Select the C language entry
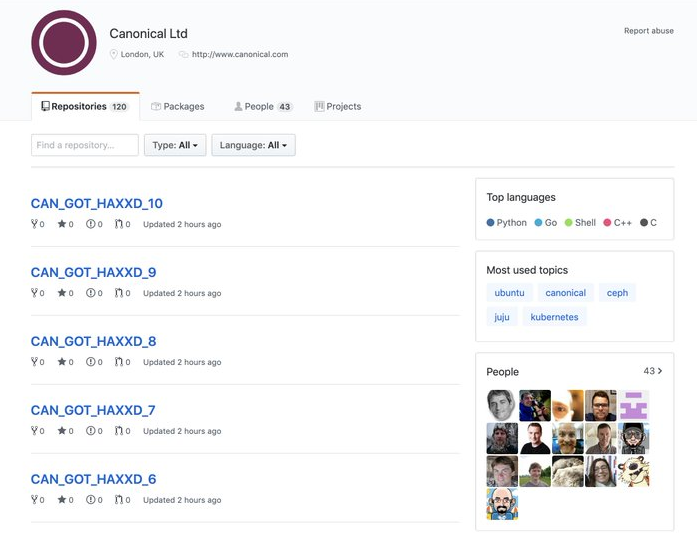 point(649,222)
